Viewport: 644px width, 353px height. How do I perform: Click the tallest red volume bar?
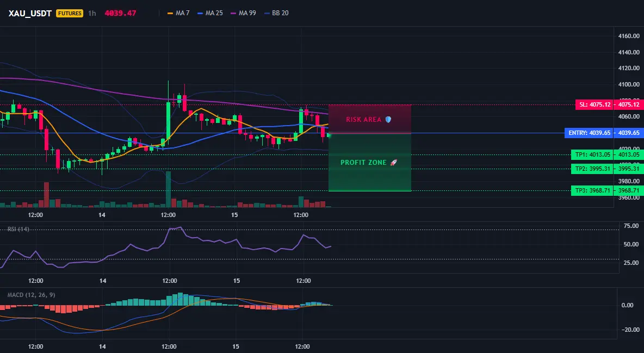click(46, 195)
